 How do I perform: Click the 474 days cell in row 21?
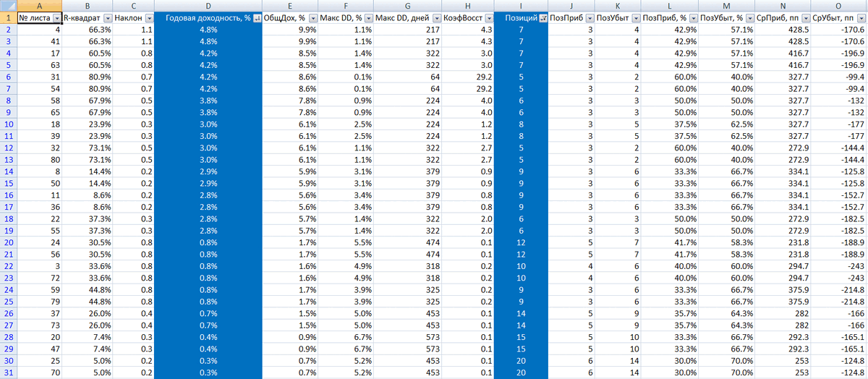coord(407,254)
